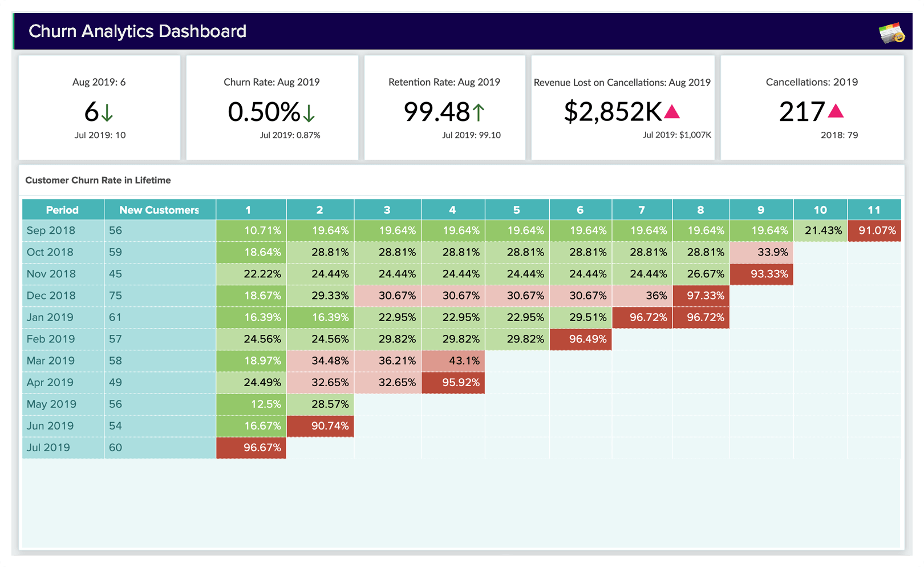This screenshot has height=567, width=924.
Task: Select the Nov 2018 row label
Action: point(51,274)
